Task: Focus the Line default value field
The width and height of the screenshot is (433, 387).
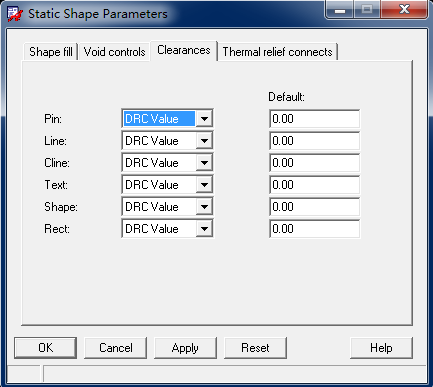Action: (x=314, y=141)
